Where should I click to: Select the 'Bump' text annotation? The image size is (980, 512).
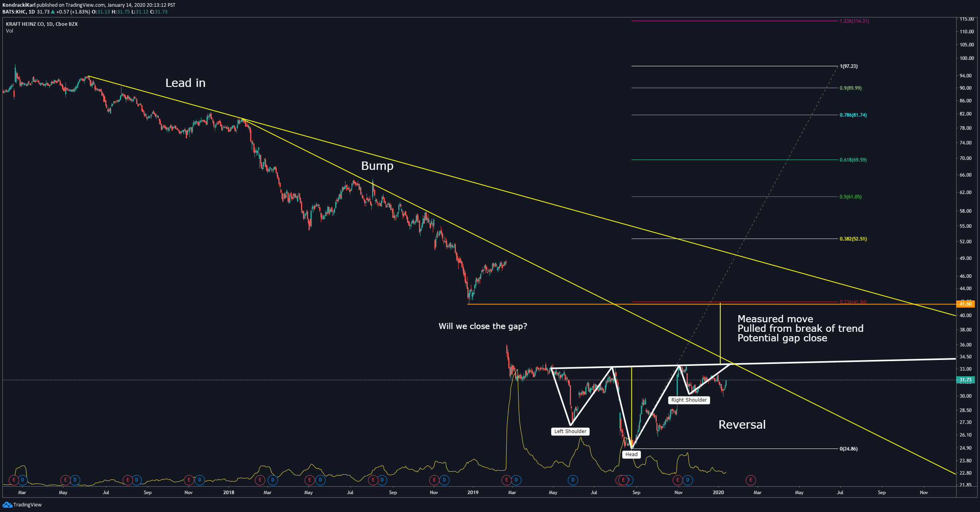377,166
